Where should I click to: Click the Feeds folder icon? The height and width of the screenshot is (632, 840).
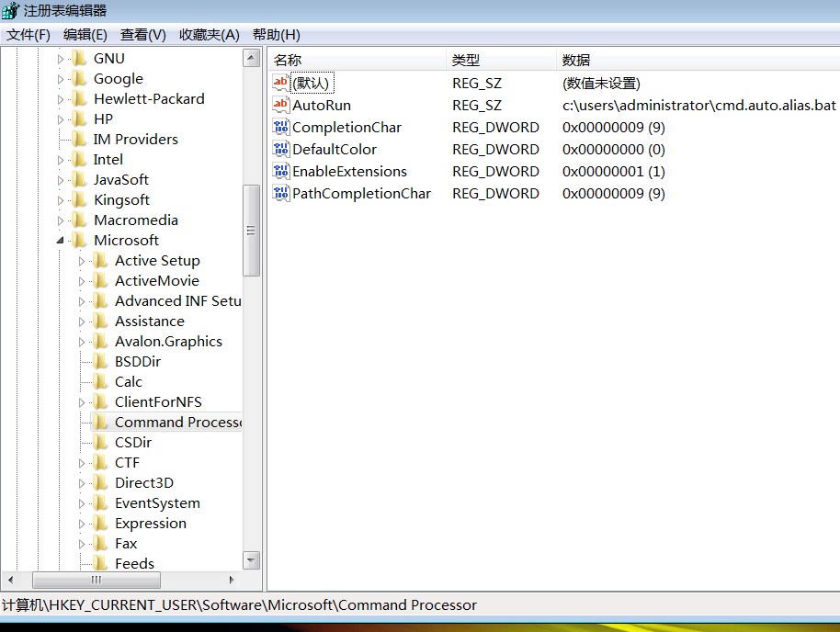click(100, 563)
